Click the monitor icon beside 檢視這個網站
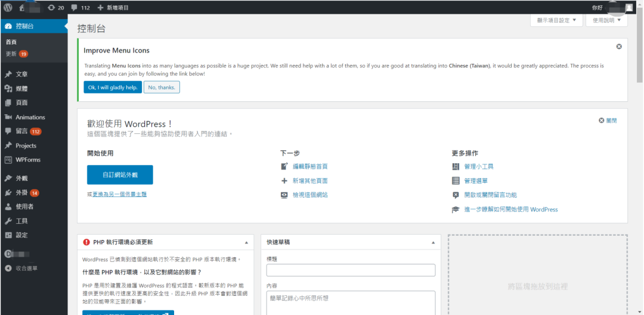 (284, 195)
